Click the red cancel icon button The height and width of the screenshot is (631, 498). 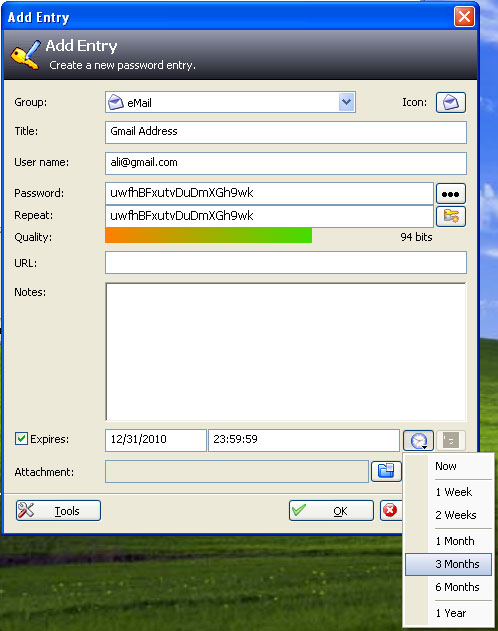(x=391, y=510)
